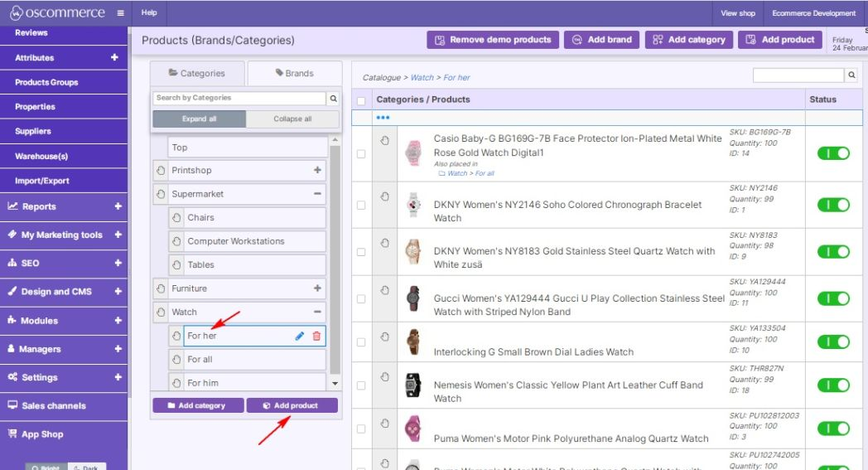Click Add category button in top toolbar
This screenshot has width=868, height=470.
(x=688, y=40)
